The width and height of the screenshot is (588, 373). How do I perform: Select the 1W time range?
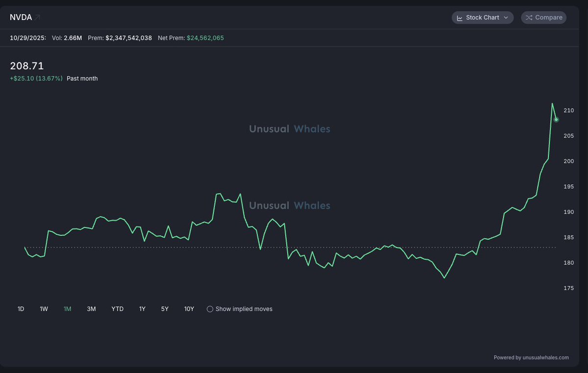click(44, 309)
